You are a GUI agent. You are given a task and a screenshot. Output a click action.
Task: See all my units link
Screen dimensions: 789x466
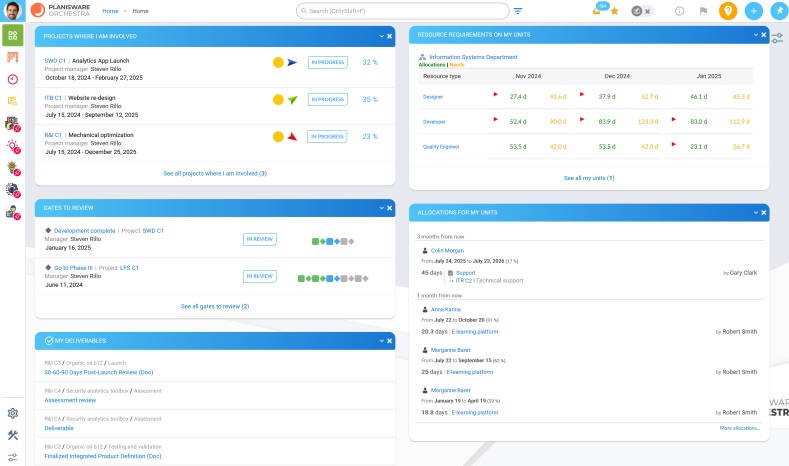coord(589,178)
